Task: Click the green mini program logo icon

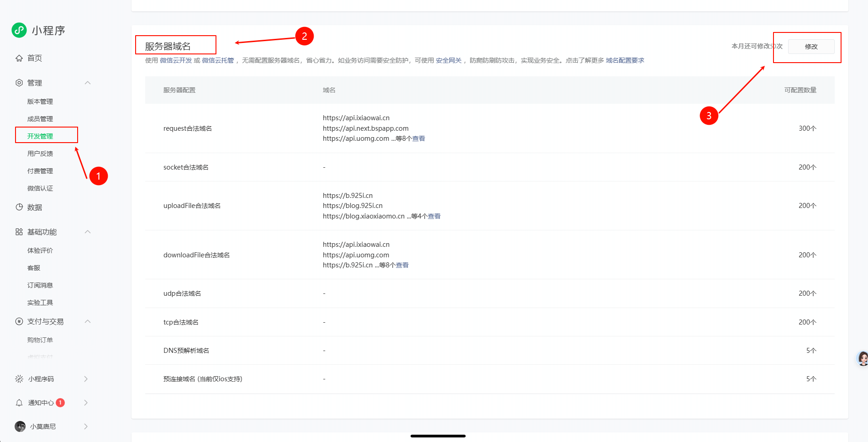Action: pos(19,30)
